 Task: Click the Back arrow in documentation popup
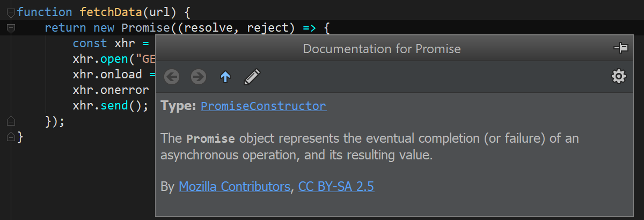point(172,77)
